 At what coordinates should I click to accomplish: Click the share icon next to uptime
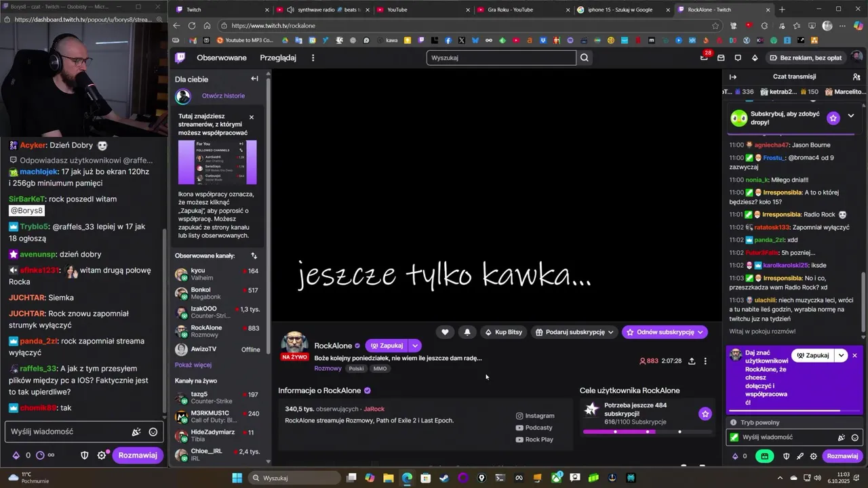coord(692,361)
